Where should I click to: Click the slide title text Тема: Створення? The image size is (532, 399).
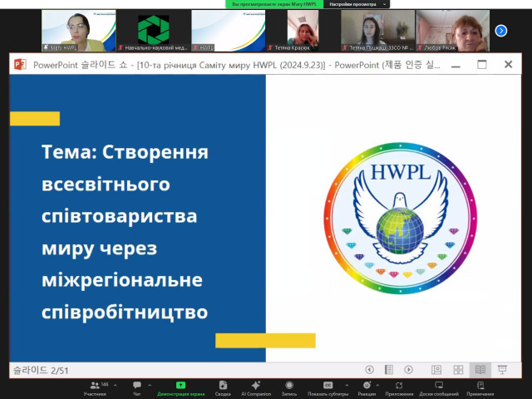[x=125, y=152]
